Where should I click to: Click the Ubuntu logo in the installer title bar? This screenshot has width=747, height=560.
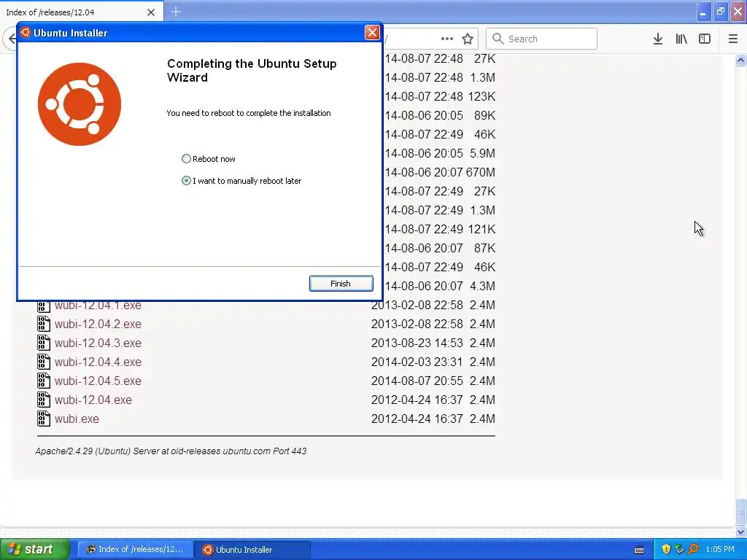coord(26,32)
